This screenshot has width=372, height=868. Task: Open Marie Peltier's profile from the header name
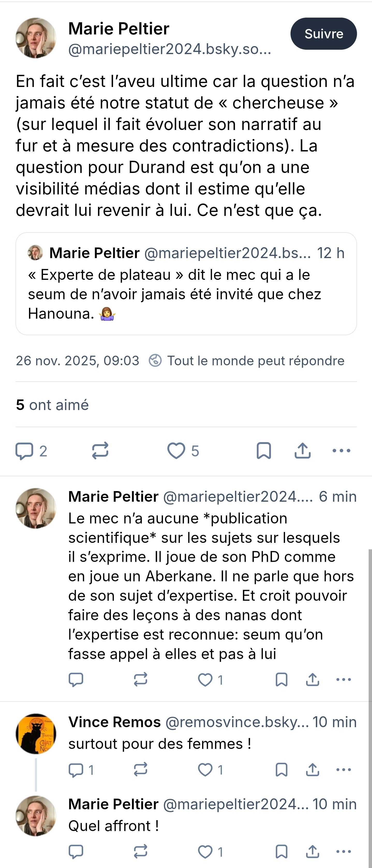[118, 29]
